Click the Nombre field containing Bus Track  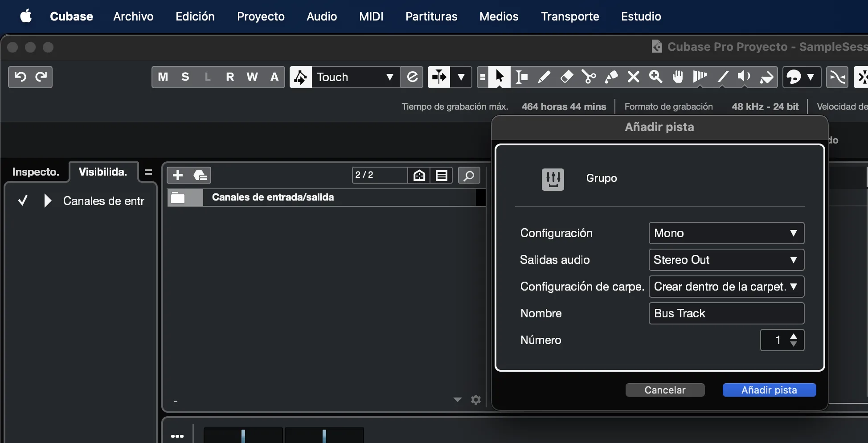coord(726,313)
